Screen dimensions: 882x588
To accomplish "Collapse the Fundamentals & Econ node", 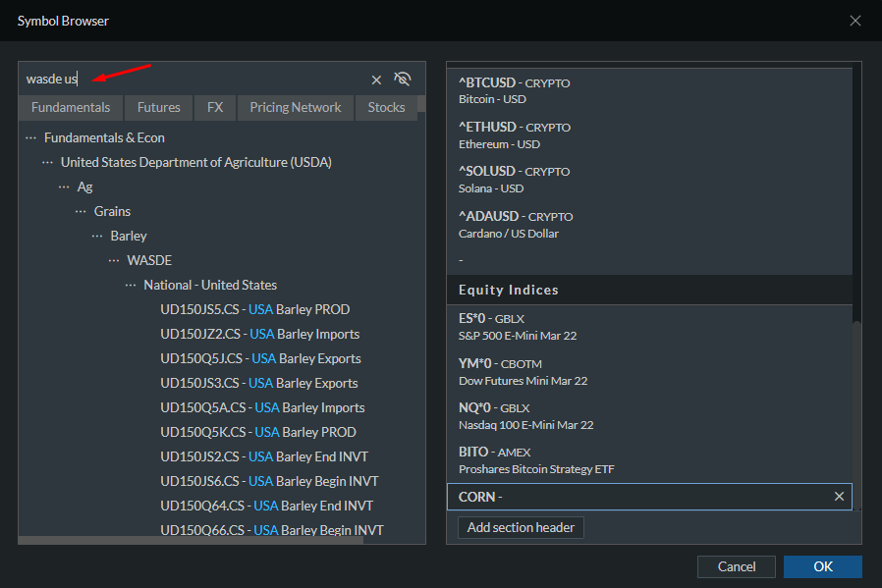I will (x=30, y=137).
